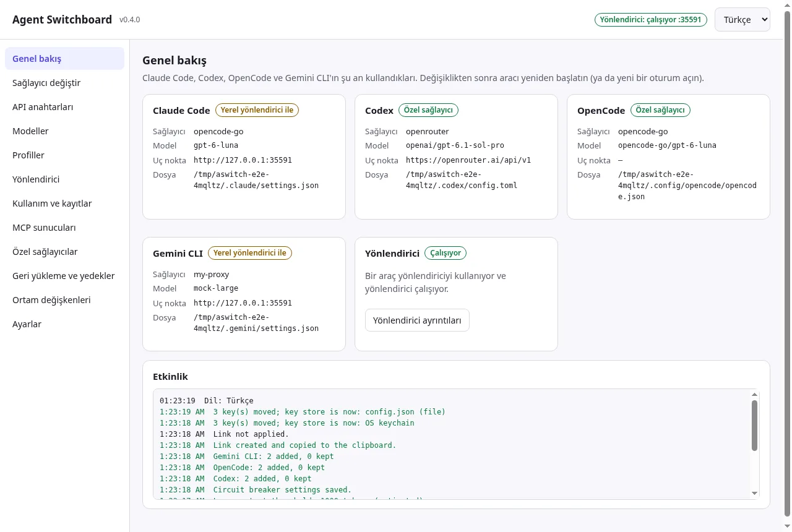Image resolution: width=792 pixels, height=532 pixels.
Task: Click the v0.4.0 version label
Action: 130,20
